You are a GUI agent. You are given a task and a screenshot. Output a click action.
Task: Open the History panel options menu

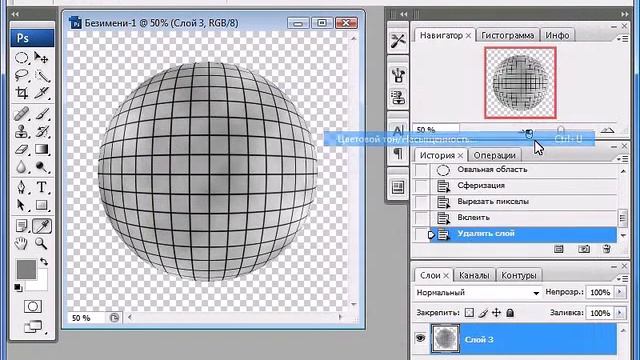(623, 159)
